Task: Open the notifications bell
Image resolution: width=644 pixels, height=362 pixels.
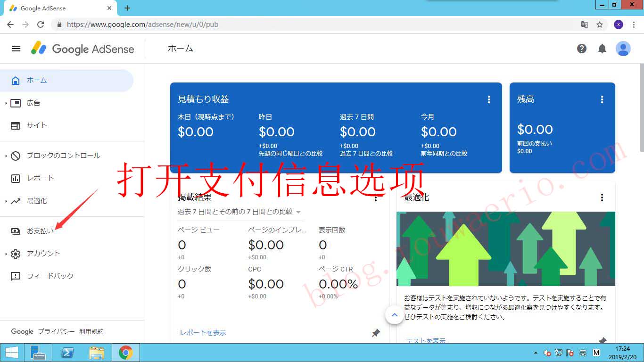Action: (602, 49)
